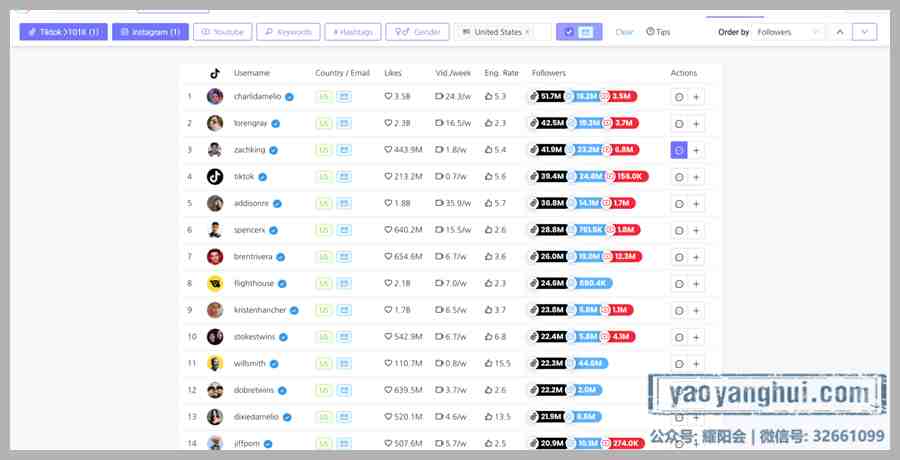This screenshot has width=900, height=460.
Task: Remove the United States country tag
Action: [x=527, y=32]
